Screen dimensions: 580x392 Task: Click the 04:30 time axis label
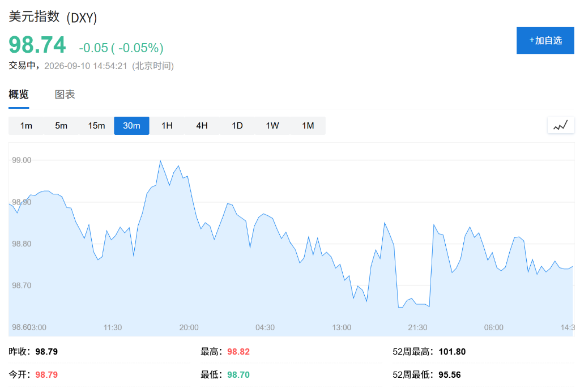[265, 327]
